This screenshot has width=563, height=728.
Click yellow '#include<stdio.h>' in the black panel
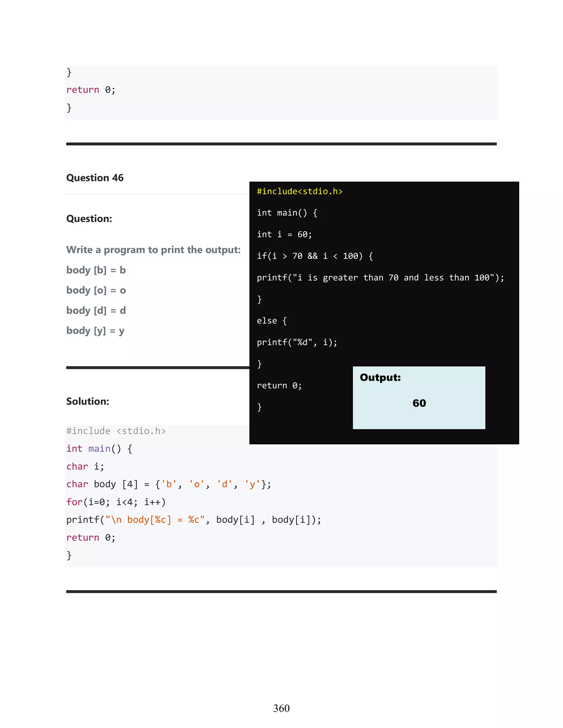pyautogui.click(x=300, y=191)
